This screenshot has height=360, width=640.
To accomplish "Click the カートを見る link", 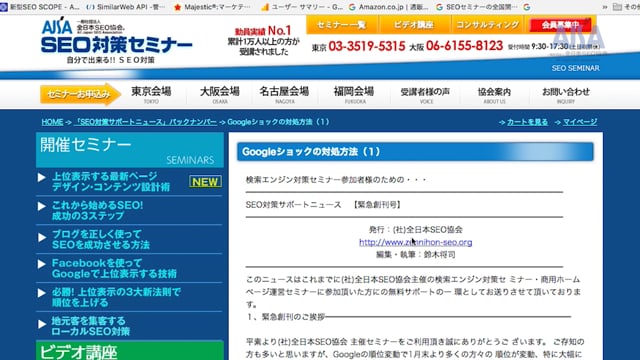I will point(527,122).
